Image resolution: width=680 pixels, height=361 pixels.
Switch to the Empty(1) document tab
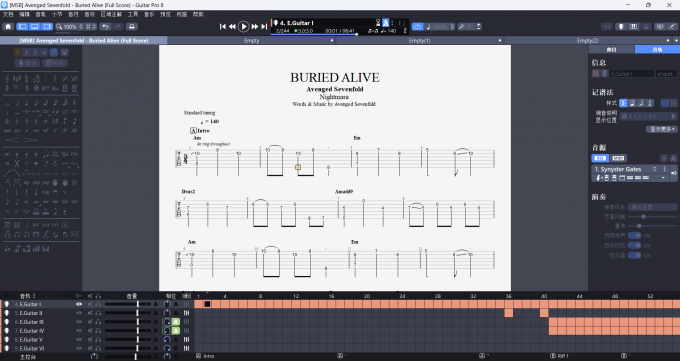click(419, 40)
